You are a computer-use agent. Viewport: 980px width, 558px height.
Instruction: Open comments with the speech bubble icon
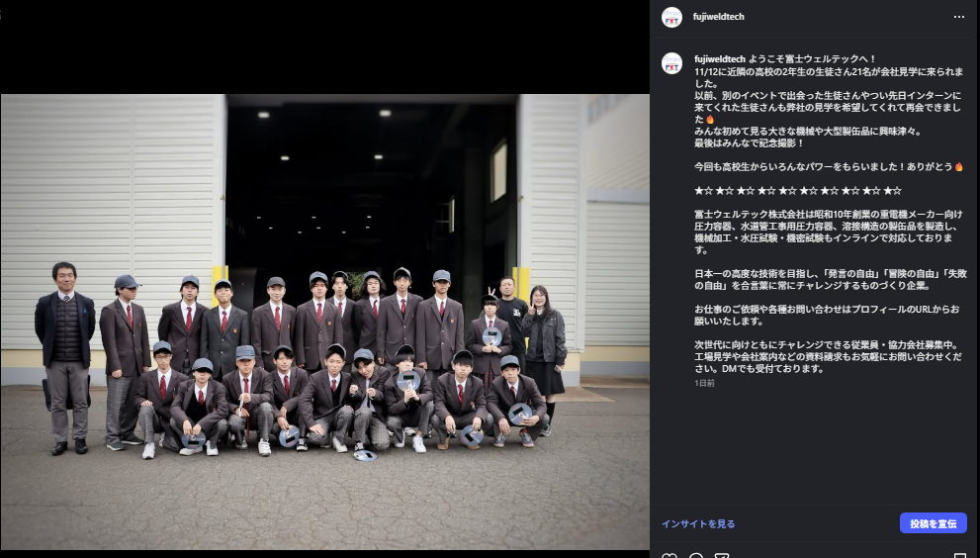[x=696, y=555]
